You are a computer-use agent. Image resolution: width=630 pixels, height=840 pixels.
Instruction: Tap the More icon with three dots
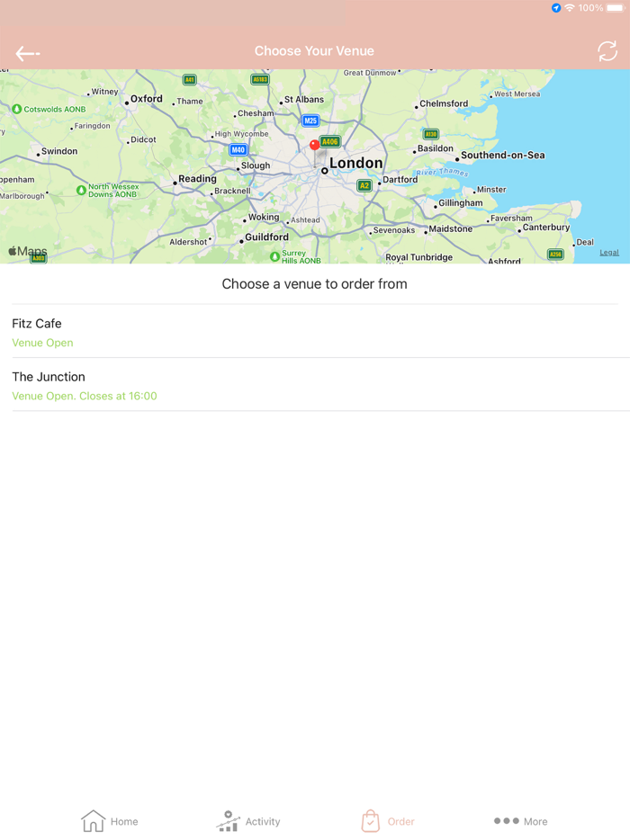pyautogui.click(x=505, y=820)
